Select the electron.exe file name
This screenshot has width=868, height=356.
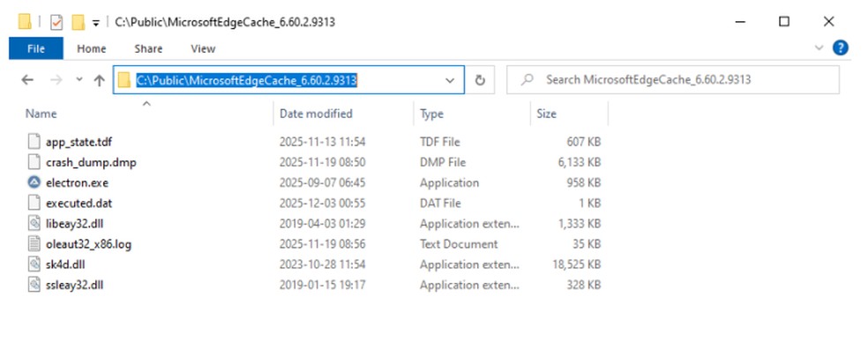77,183
